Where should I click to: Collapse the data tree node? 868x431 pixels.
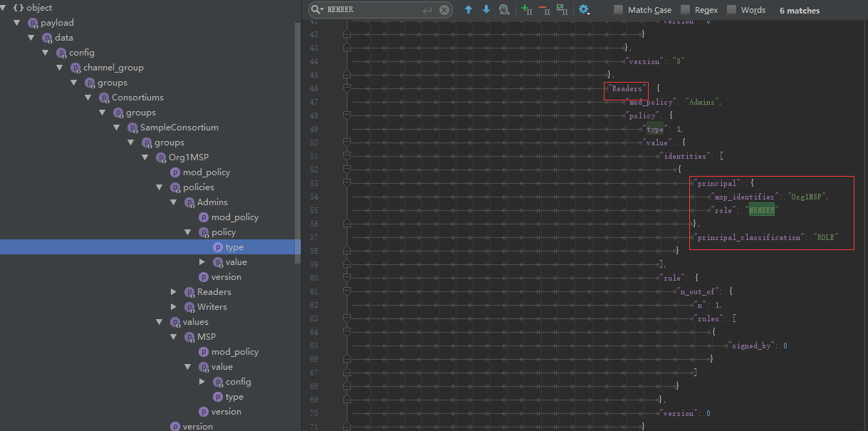click(x=31, y=38)
